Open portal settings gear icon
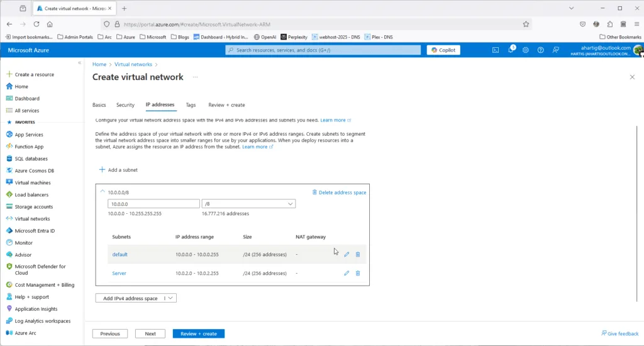 (x=526, y=50)
